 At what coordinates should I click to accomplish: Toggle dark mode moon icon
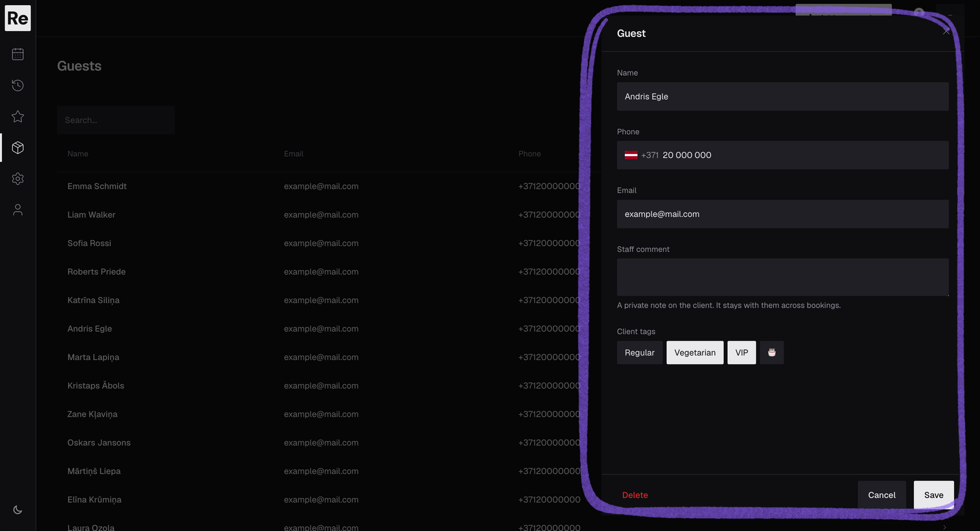click(x=18, y=510)
